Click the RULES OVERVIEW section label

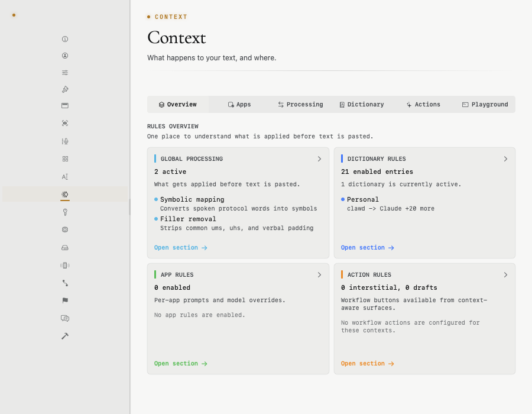point(173,126)
